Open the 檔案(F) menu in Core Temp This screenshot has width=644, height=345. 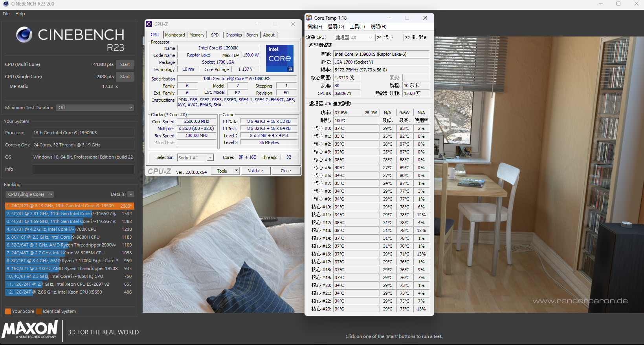(315, 27)
